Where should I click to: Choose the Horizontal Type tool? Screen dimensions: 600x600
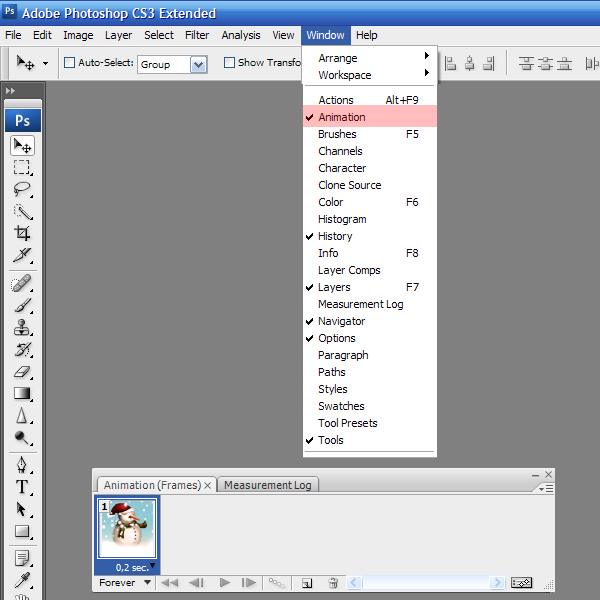click(22, 487)
